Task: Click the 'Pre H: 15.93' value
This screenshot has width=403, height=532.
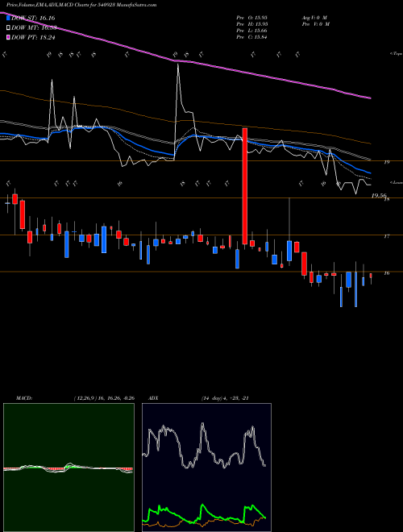Action: [x=252, y=24]
